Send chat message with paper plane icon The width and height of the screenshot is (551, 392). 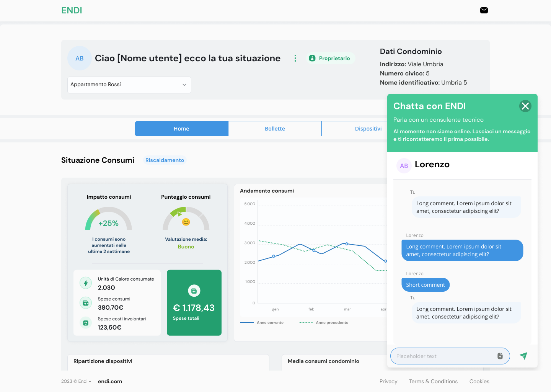coord(523,356)
